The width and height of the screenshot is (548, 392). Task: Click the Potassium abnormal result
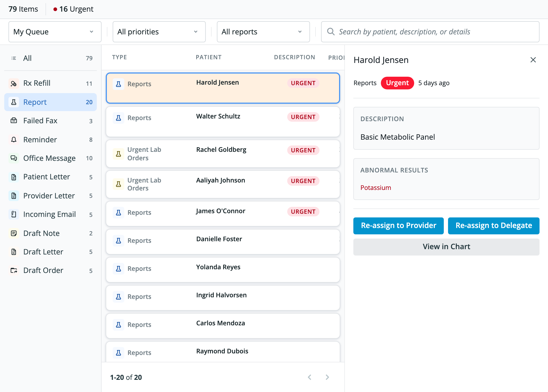(376, 188)
